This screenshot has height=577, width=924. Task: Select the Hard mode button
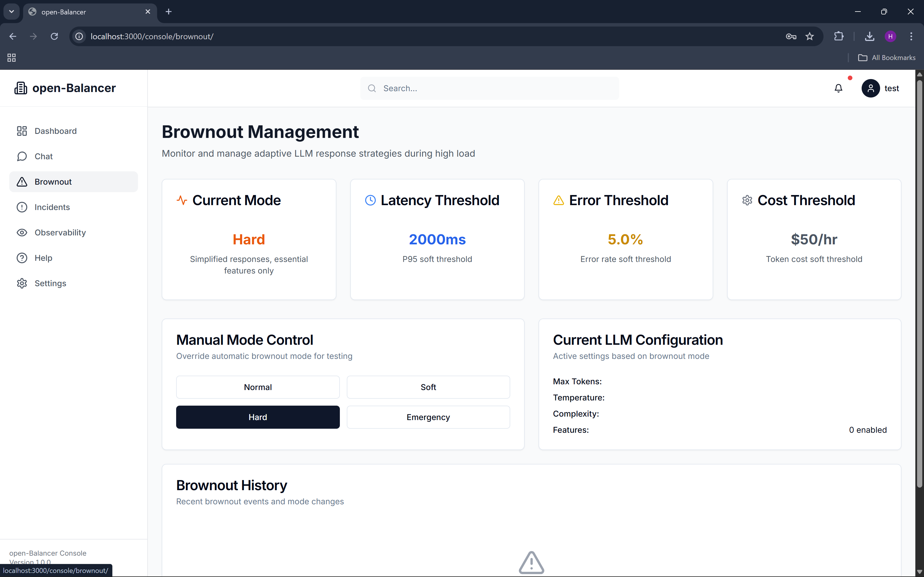tap(258, 417)
